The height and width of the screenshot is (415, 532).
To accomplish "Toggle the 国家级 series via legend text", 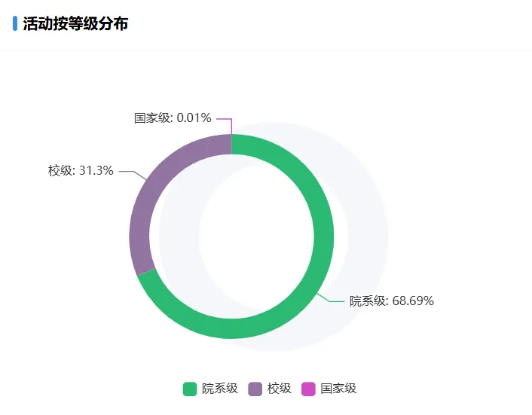I will coord(338,389).
